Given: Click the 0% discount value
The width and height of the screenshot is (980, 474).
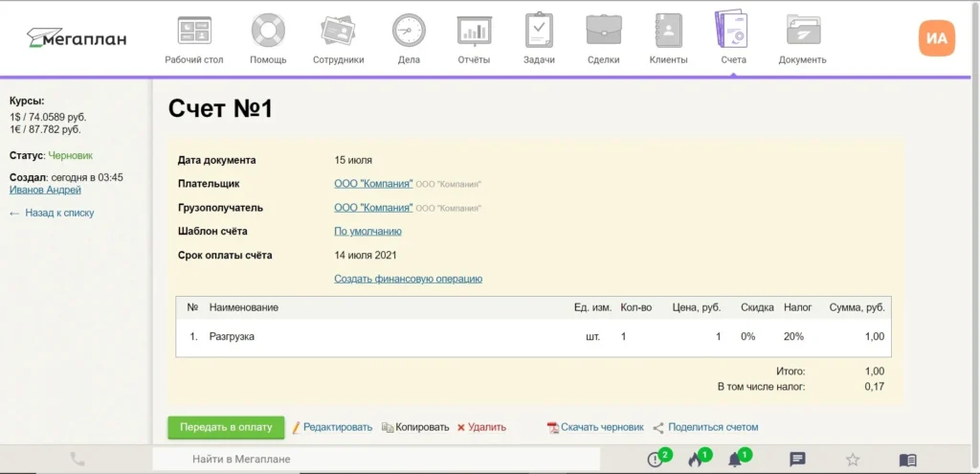Looking at the screenshot, I should pos(748,336).
